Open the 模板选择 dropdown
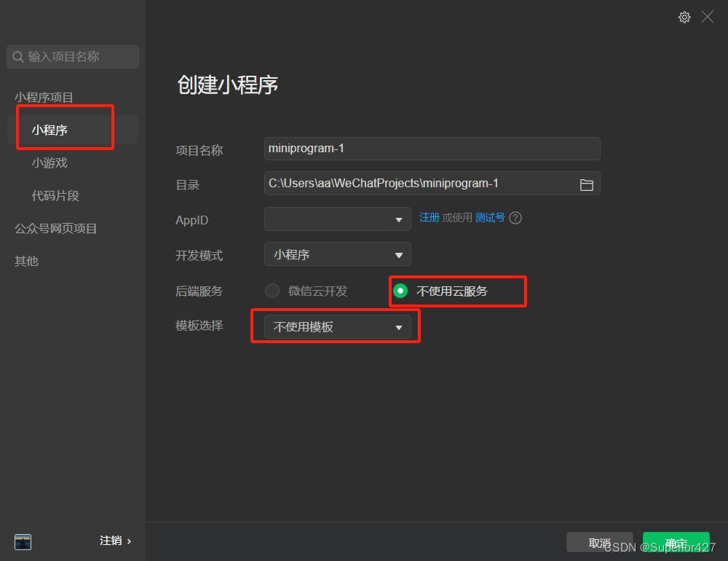The height and width of the screenshot is (561, 728). click(338, 326)
